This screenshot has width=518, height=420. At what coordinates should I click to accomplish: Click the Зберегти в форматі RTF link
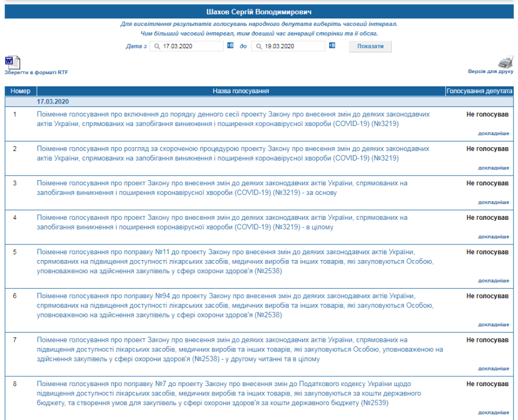pos(36,72)
